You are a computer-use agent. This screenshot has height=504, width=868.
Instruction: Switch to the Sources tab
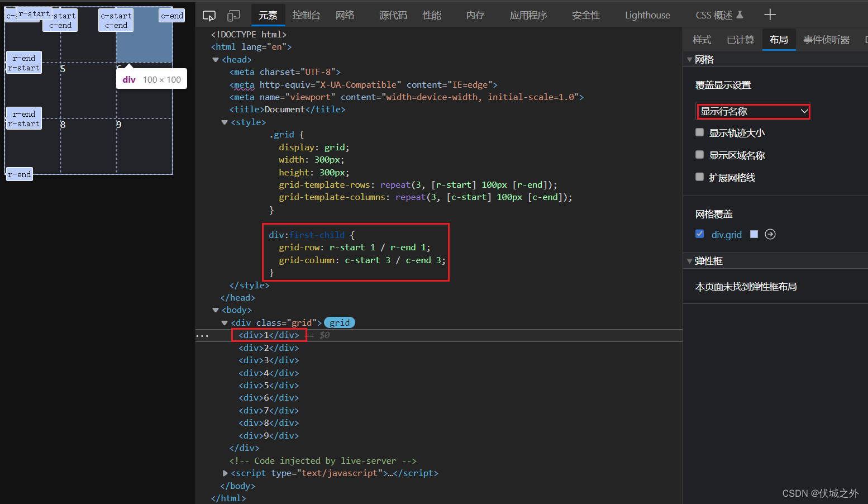[x=393, y=15]
